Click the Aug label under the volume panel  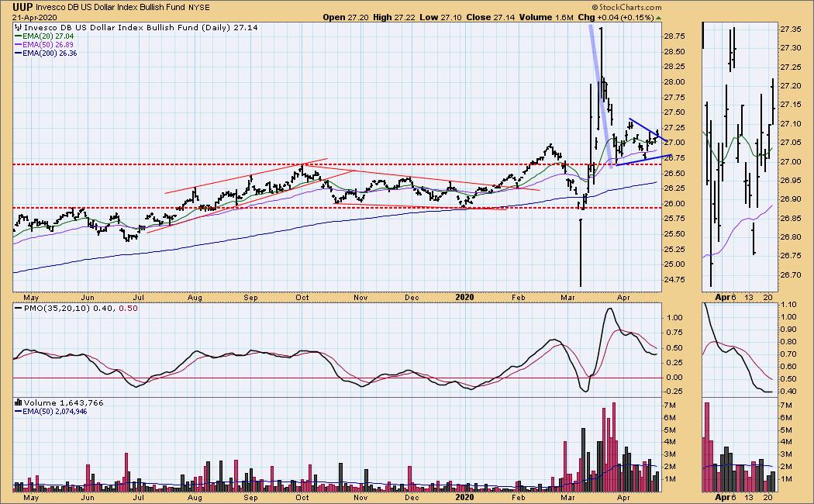(x=195, y=498)
